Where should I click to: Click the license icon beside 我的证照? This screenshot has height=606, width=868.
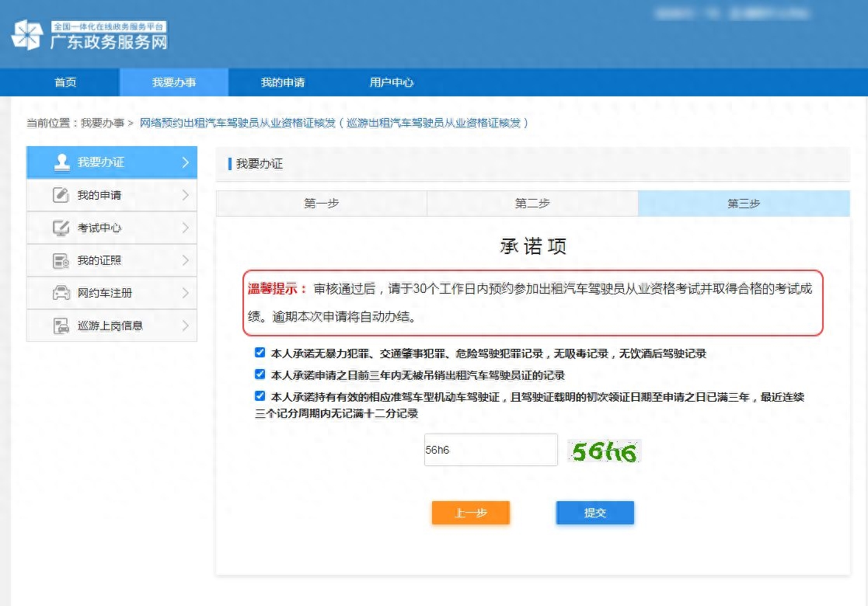point(61,260)
